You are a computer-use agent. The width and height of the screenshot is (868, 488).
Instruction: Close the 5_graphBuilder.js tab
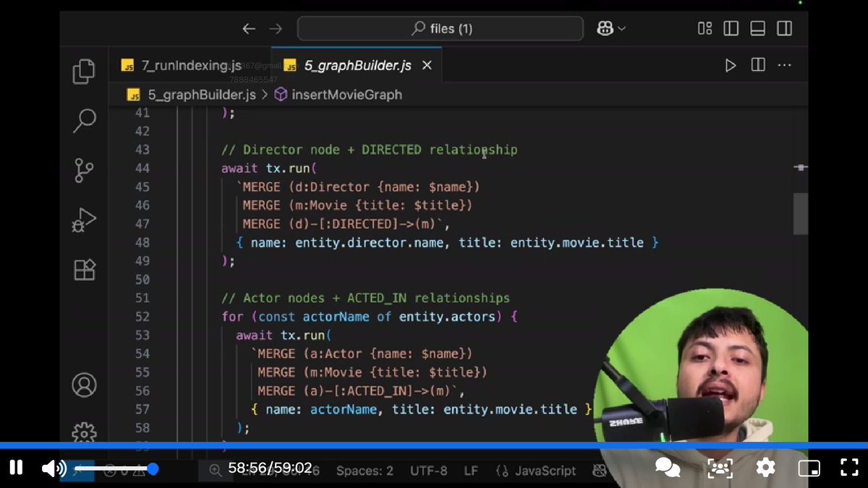click(427, 65)
